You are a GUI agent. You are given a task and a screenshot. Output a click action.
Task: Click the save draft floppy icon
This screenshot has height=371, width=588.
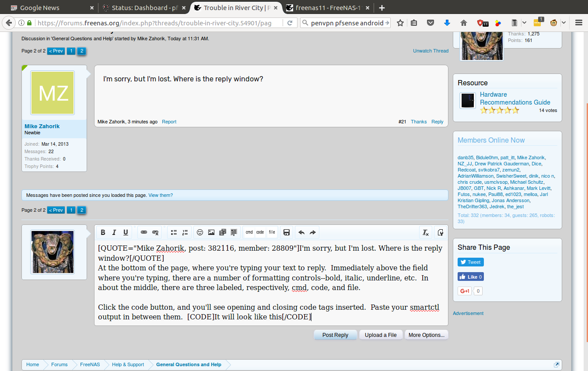(x=287, y=232)
